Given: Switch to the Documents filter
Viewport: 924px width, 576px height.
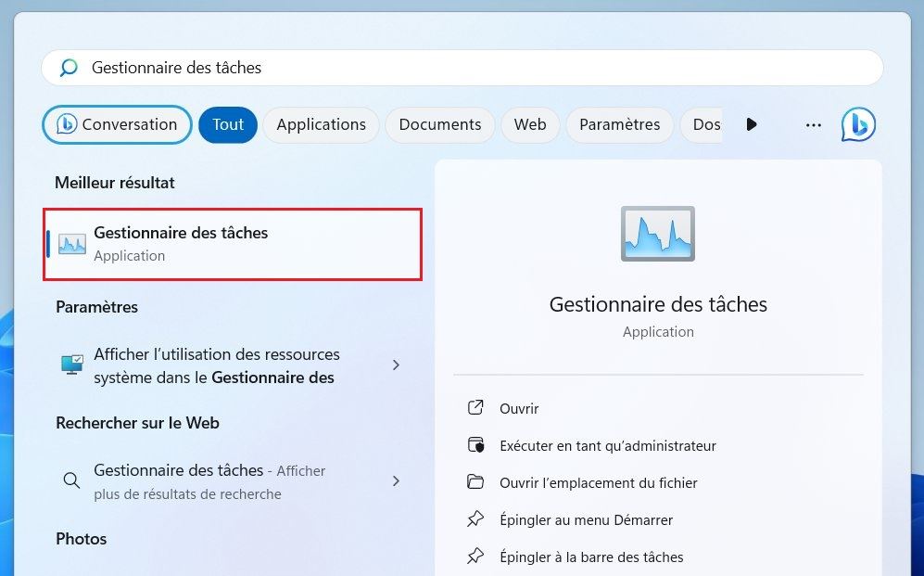Looking at the screenshot, I should (439, 124).
